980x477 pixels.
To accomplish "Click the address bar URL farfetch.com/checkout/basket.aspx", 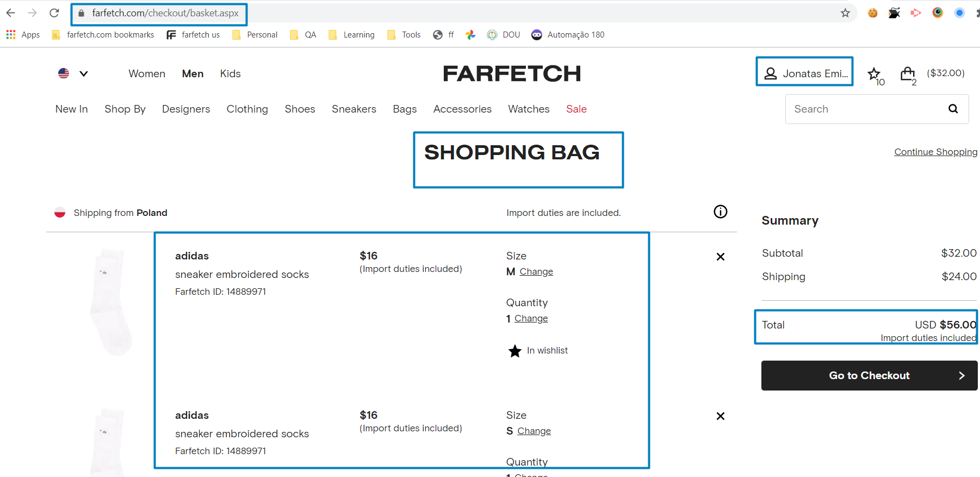I will pos(165,13).
